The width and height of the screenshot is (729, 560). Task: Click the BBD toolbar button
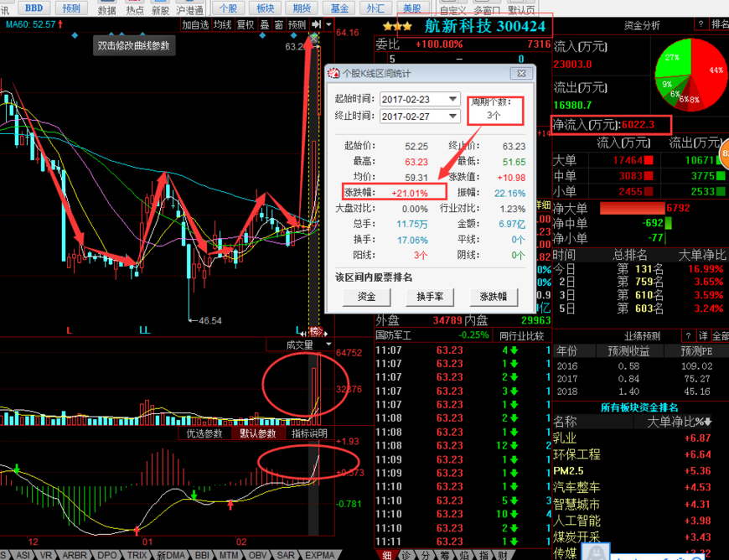point(34,8)
